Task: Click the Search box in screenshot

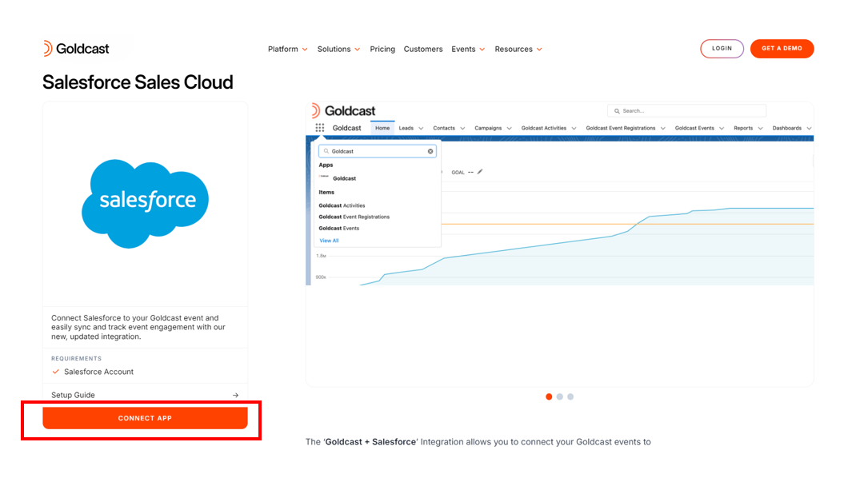Action: [x=686, y=111]
